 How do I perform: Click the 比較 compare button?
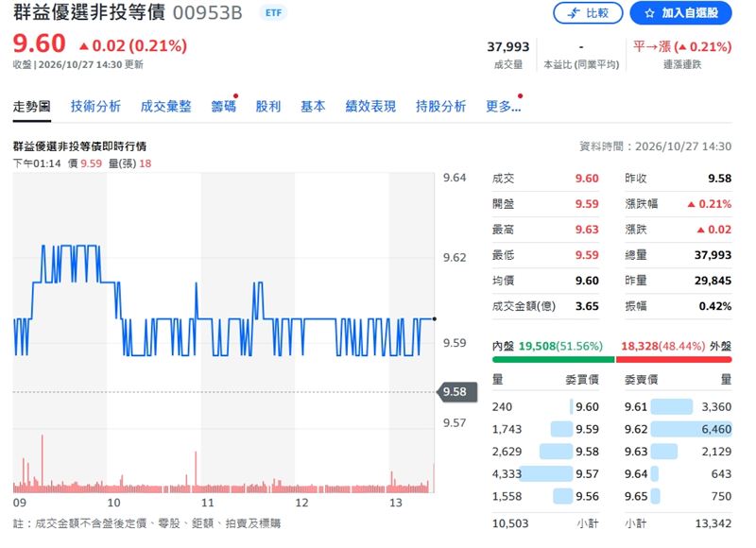[x=587, y=13]
